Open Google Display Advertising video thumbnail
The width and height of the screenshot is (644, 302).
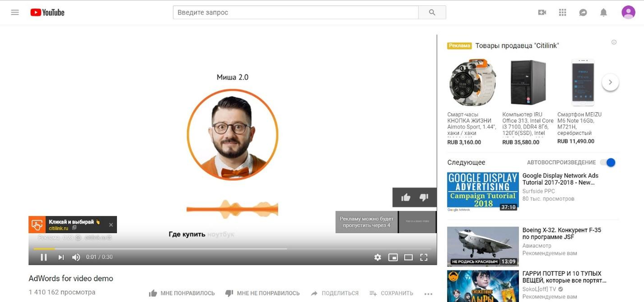[482, 192]
